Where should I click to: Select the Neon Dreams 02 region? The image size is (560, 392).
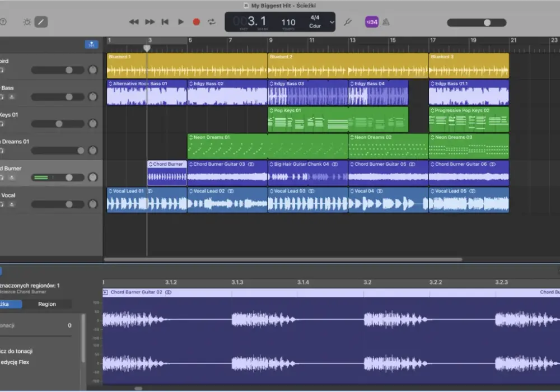388,146
